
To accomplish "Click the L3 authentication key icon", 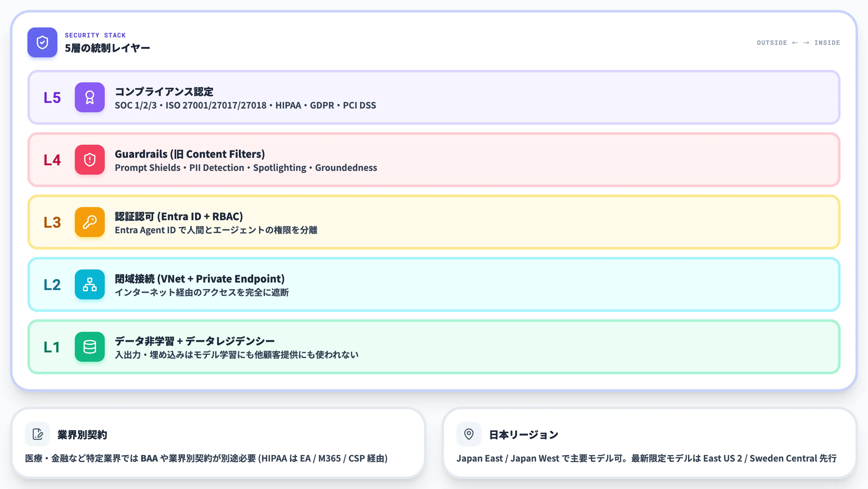I will (x=89, y=222).
